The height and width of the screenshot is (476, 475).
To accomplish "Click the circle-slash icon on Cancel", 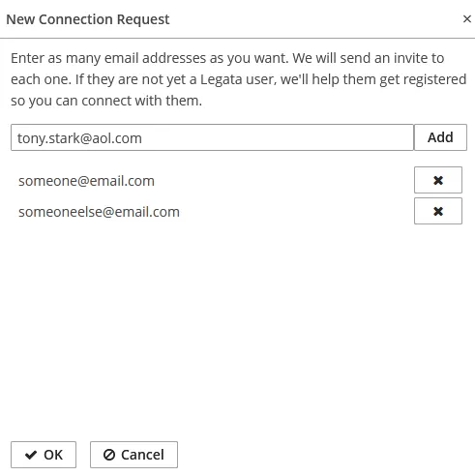I will click(109, 455).
